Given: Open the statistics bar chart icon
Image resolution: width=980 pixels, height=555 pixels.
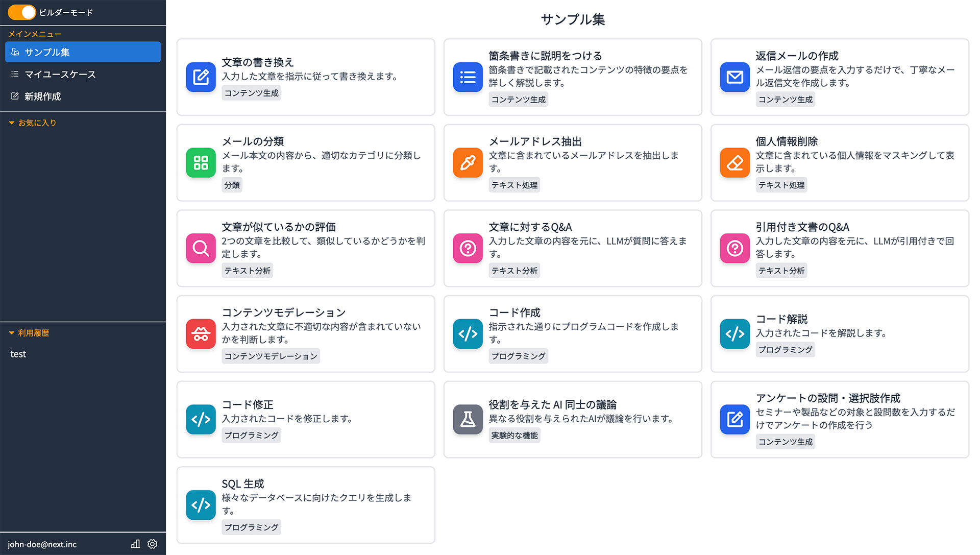Looking at the screenshot, I should 135,544.
